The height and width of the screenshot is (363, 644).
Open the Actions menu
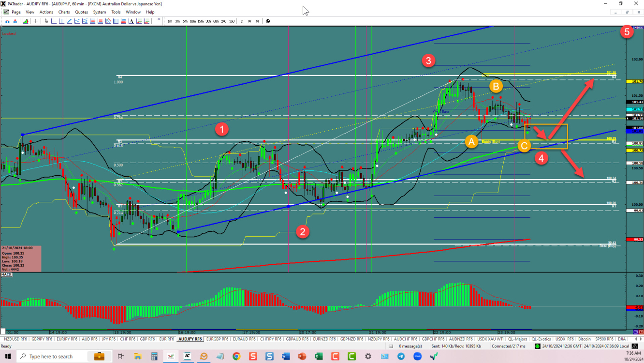click(x=46, y=12)
